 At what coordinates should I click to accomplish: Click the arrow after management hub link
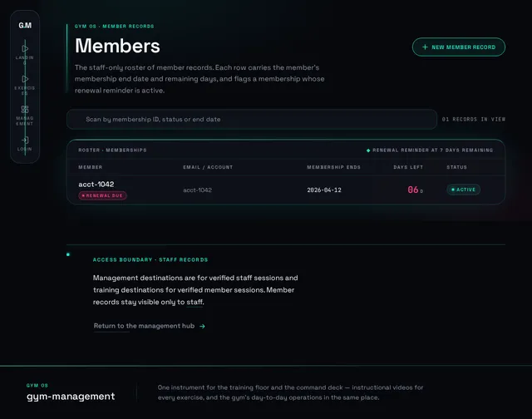[x=202, y=327]
